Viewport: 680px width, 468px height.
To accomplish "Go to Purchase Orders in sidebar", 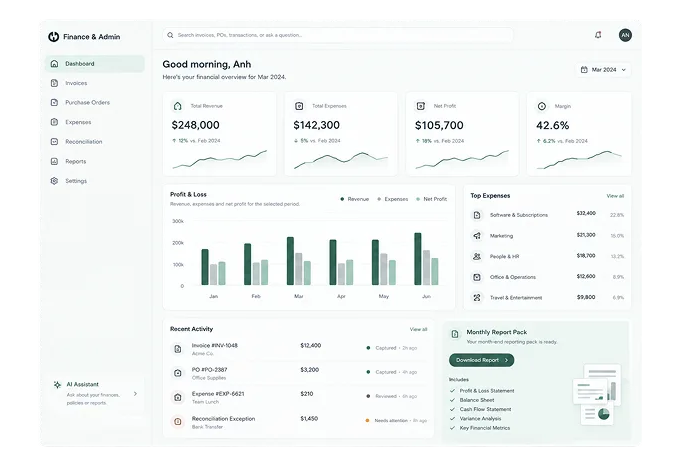I will point(95,102).
